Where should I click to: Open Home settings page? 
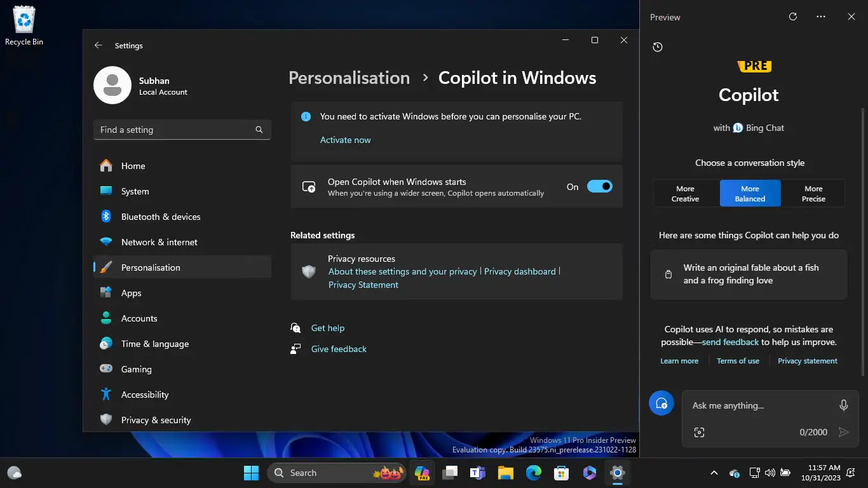click(x=182, y=166)
